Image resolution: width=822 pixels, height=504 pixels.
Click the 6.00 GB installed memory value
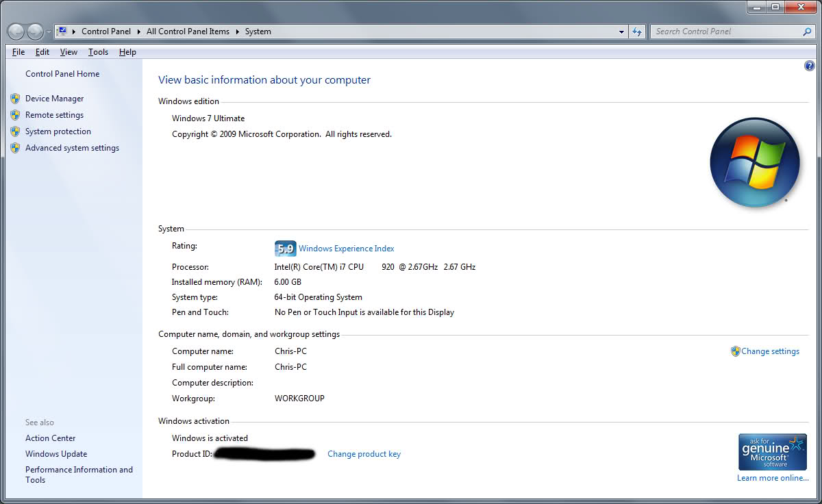click(x=288, y=282)
